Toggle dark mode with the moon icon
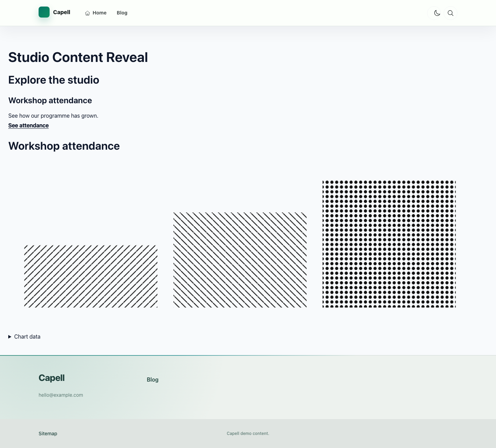This screenshot has width=496, height=448. point(437,13)
